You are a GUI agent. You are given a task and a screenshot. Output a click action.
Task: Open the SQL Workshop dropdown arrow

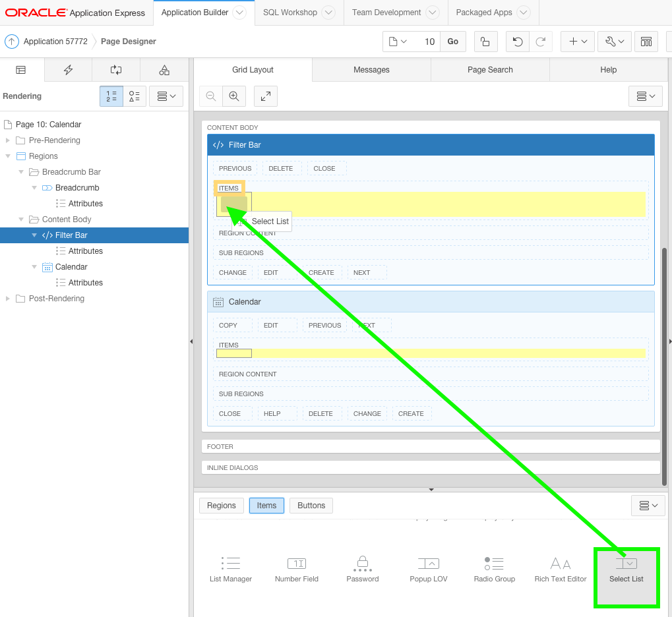[x=328, y=13]
